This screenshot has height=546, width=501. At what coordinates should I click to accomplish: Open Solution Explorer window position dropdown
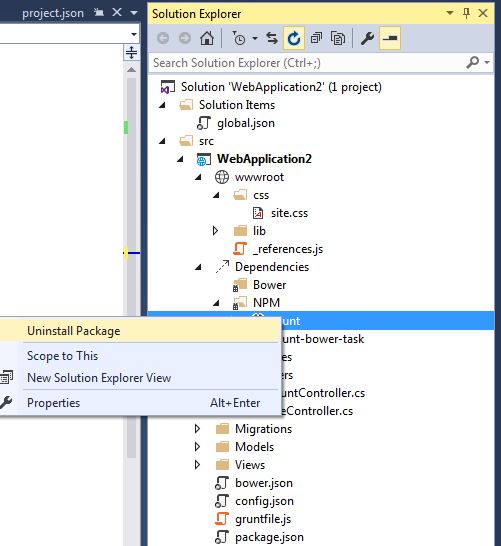coord(450,13)
